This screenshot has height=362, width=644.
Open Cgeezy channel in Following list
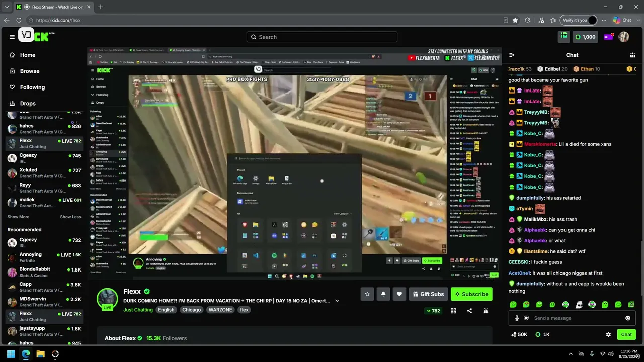pos(44,158)
